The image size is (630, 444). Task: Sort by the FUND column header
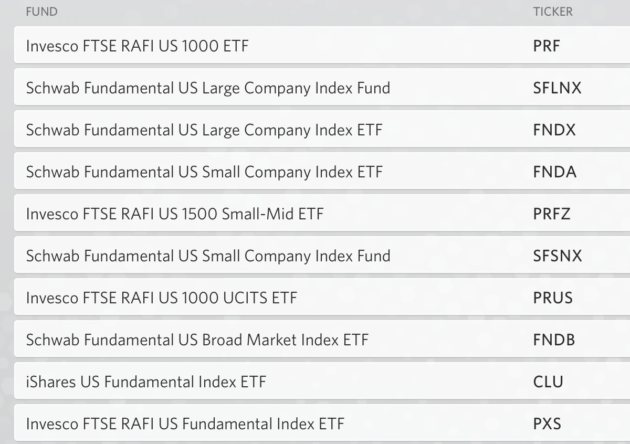click(42, 12)
